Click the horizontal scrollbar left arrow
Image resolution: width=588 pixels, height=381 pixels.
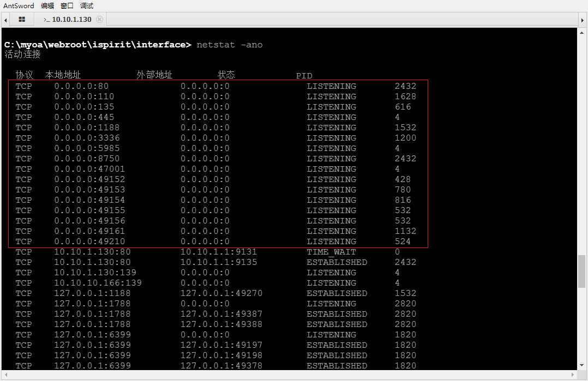pyautogui.click(x=5, y=374)
